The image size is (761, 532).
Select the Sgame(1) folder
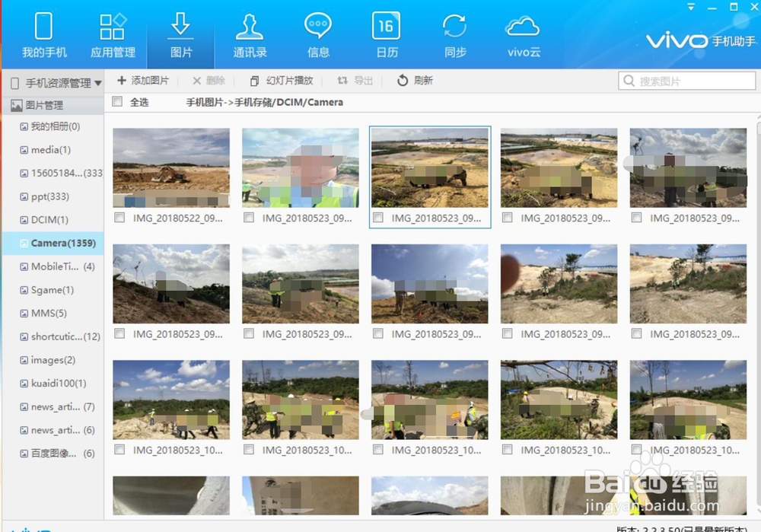tap(53, 290)
